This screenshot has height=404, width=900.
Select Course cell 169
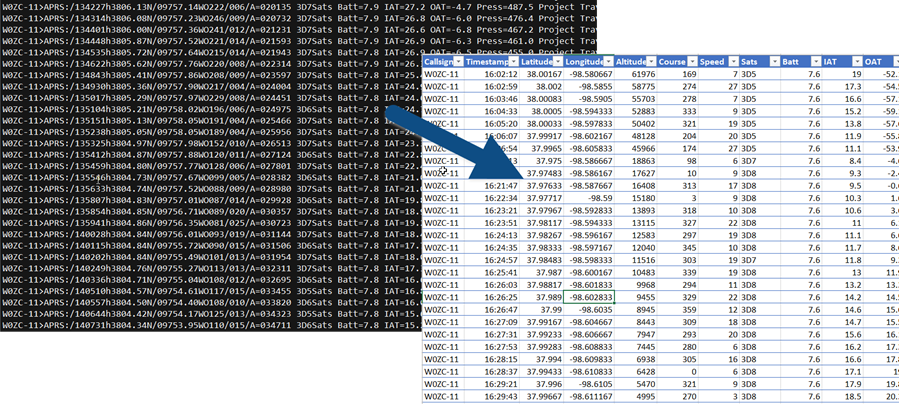(x=677, y=74)
